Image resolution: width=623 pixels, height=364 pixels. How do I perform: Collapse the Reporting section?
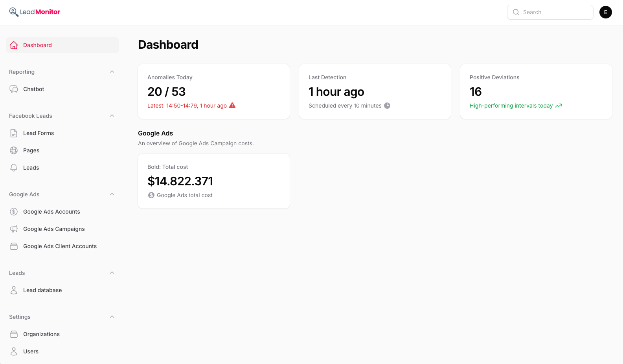click(x=112, y=72)
